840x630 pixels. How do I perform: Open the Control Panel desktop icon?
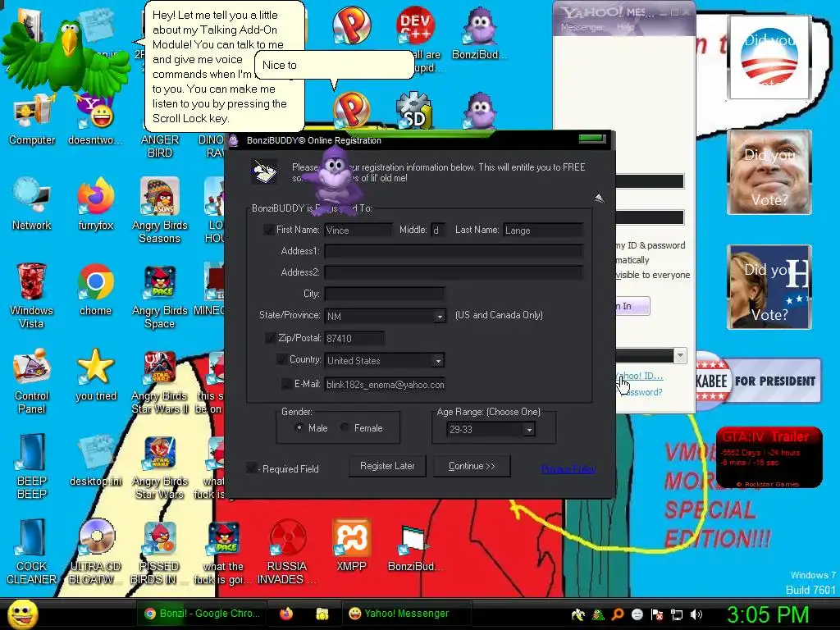pos(32,381)
